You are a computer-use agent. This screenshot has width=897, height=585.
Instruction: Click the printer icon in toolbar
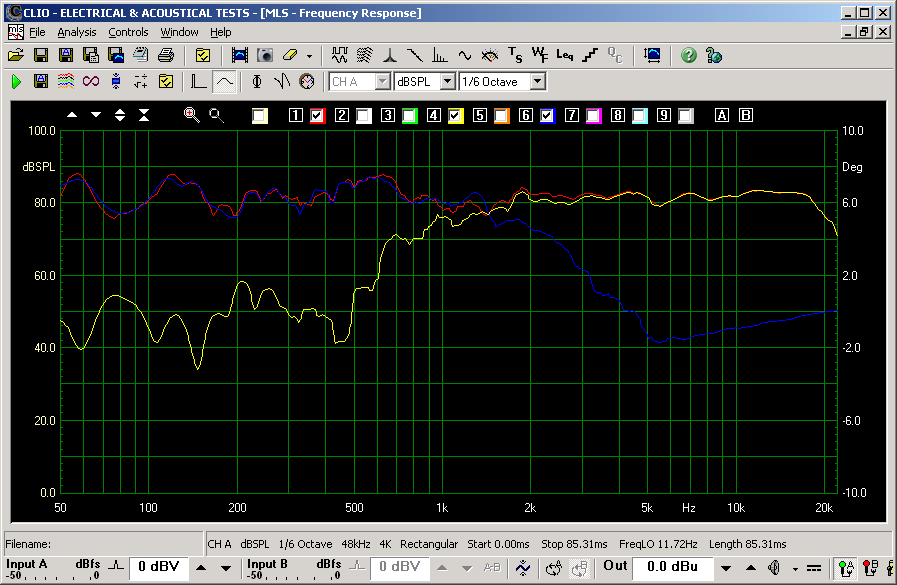click(x=166, y=55)
